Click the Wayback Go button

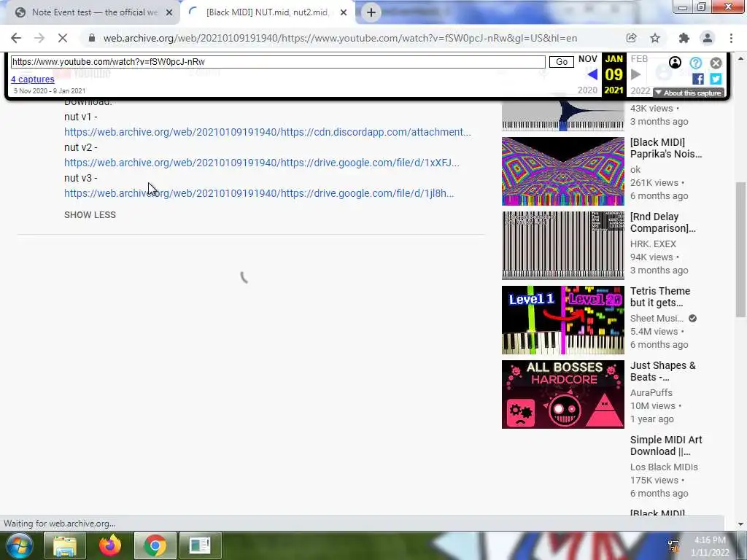[561, 62]
